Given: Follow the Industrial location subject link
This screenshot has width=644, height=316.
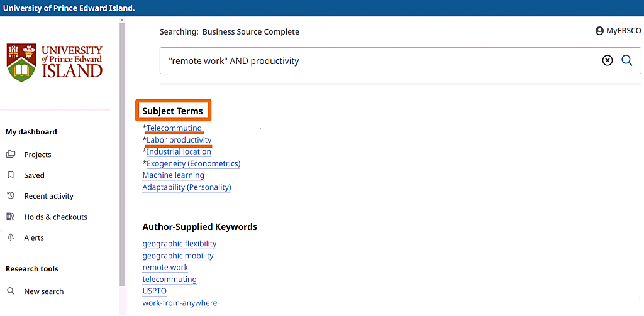Looking at the screenshot, I should (x=179, y=151).
